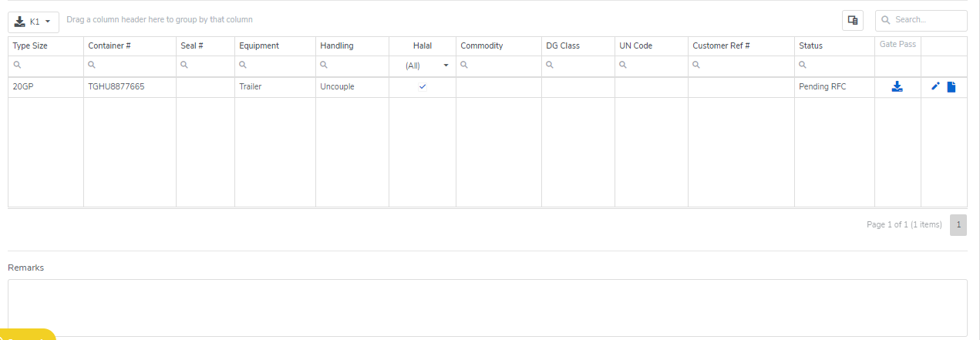This screenshot has width=980, height=340.
Task: Open the document icon in the row
Action: 951,87
